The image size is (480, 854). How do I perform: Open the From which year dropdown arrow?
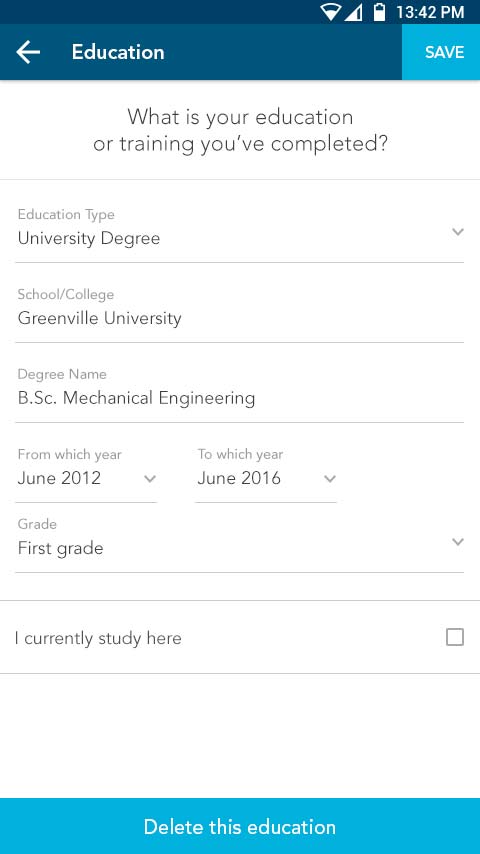(150, 479)
